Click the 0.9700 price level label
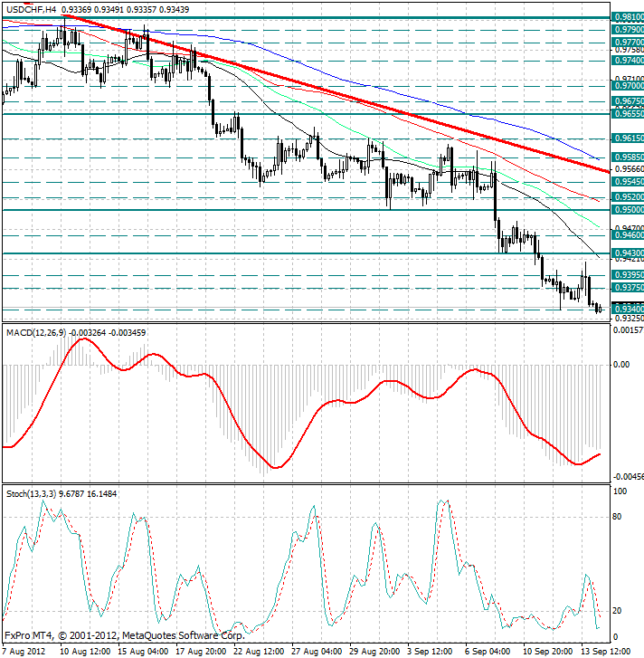Screen dimensions: 644x658 (628, 86)
